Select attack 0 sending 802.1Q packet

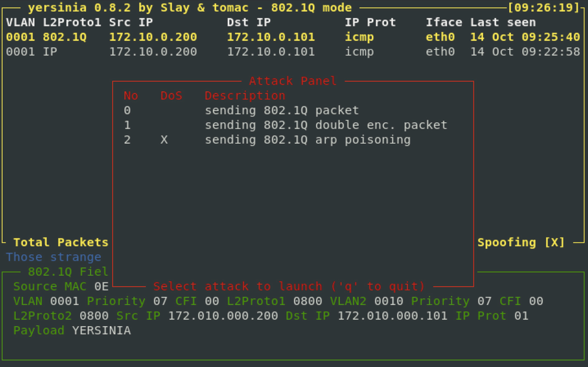coord(241,110)
